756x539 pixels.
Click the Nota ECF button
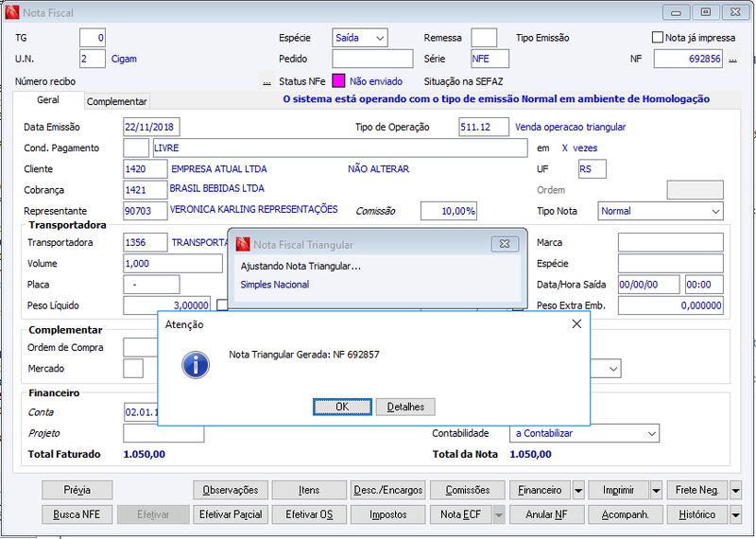461,514
